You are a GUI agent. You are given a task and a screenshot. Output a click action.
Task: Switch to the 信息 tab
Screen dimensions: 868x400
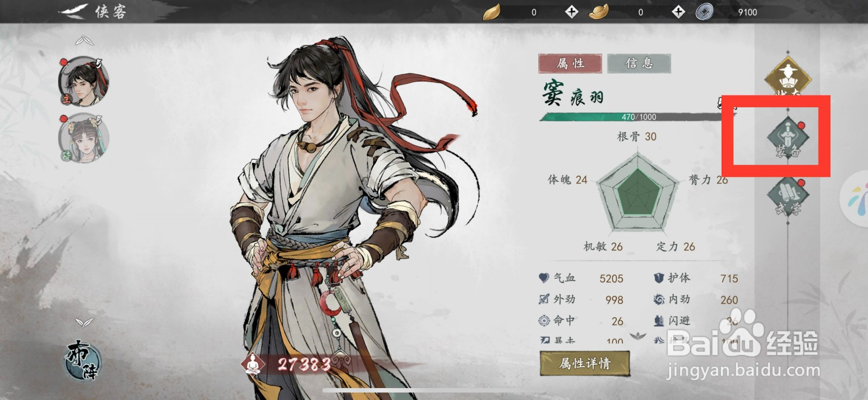click(x=639, y=63)
